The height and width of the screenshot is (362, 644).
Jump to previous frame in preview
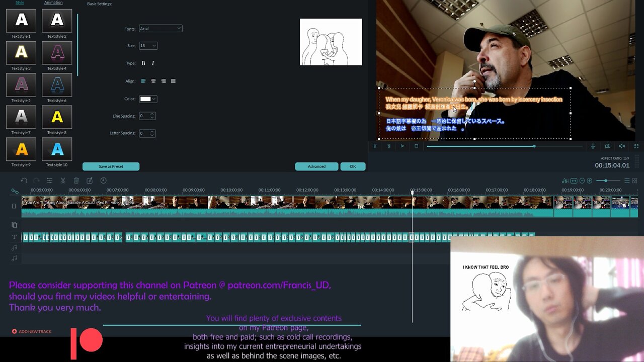click(x=375, y=146)
